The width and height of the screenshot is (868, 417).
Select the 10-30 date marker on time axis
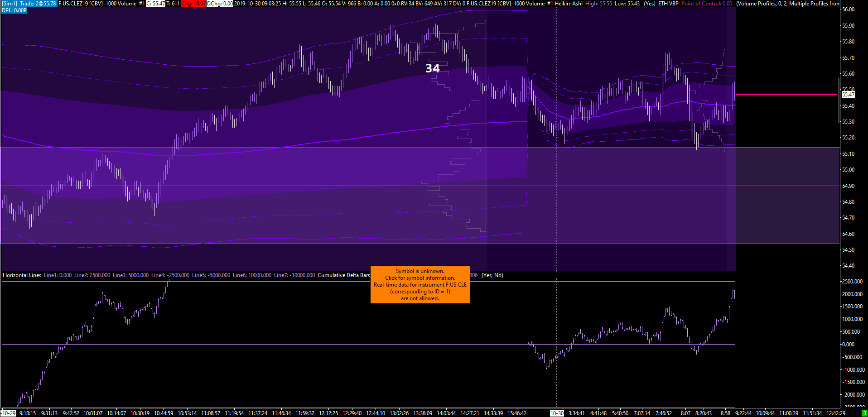pos(557,413)
